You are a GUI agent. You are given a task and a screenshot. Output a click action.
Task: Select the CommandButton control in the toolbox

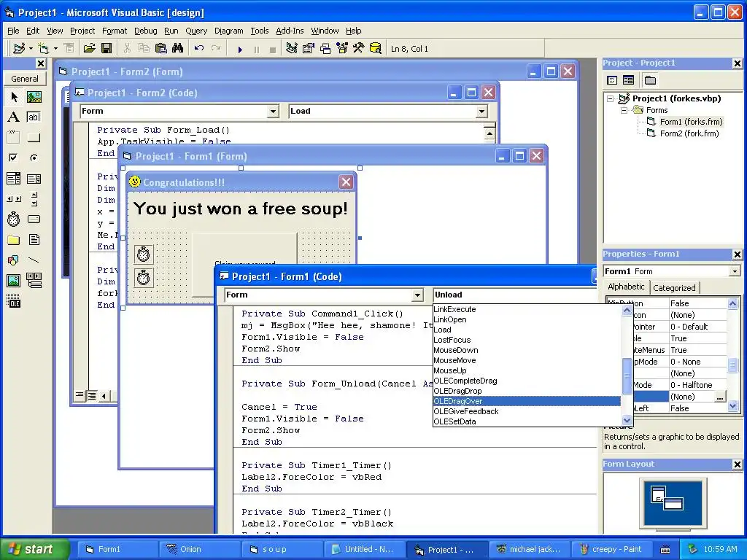pyautogui.click(x=34, y=138)
